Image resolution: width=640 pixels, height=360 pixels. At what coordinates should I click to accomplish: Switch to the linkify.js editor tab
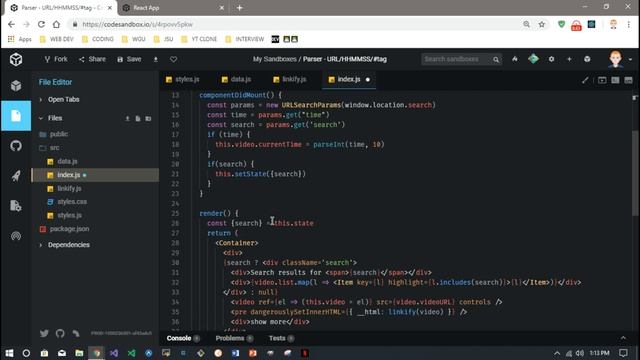[290, 79]
